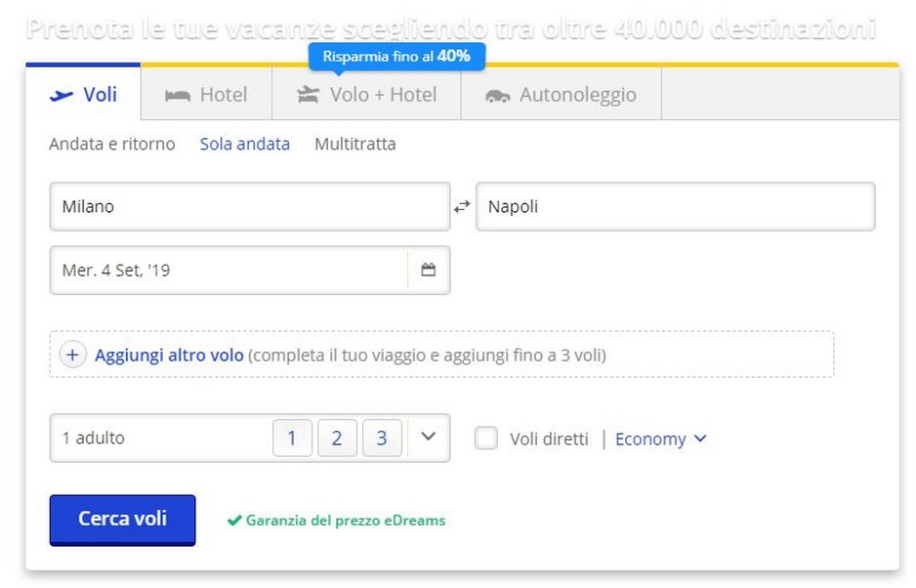Click the Napoli destination field

[x=676, y=206]
